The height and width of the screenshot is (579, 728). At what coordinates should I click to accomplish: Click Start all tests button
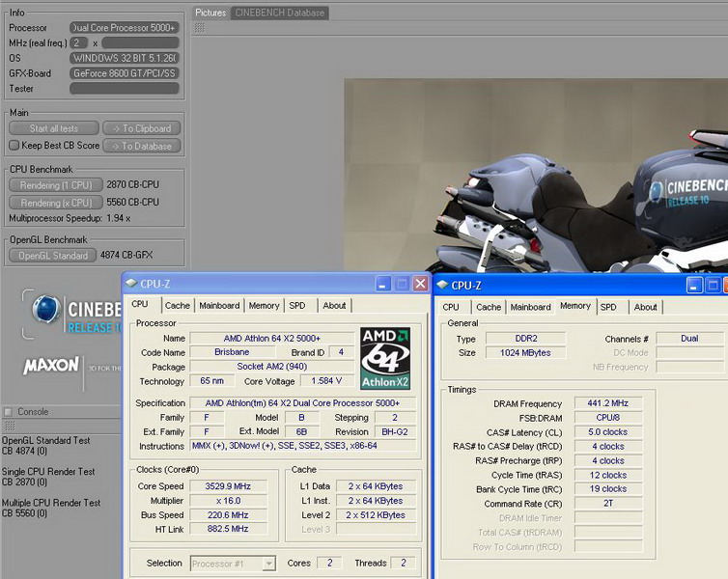tap(54, 128)
